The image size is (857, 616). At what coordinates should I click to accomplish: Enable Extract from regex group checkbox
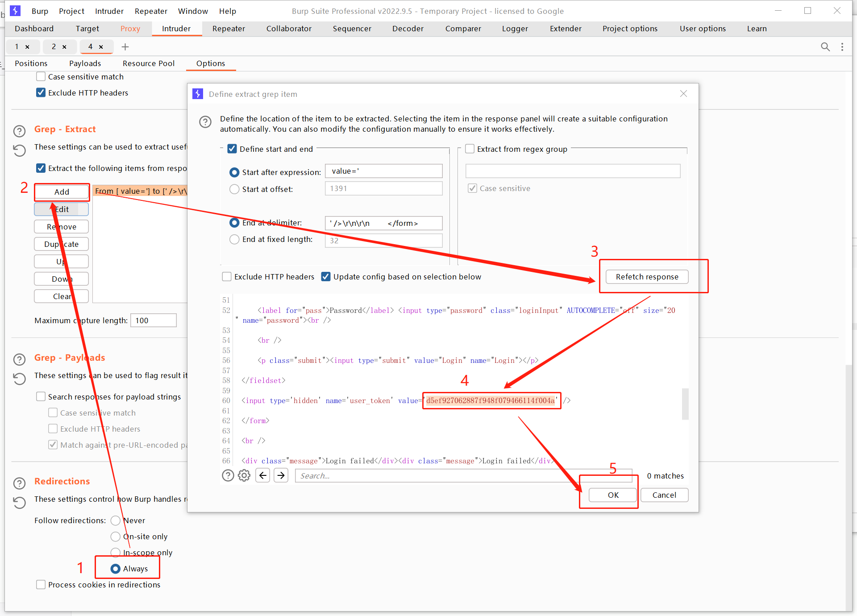(x=470, y=149)
